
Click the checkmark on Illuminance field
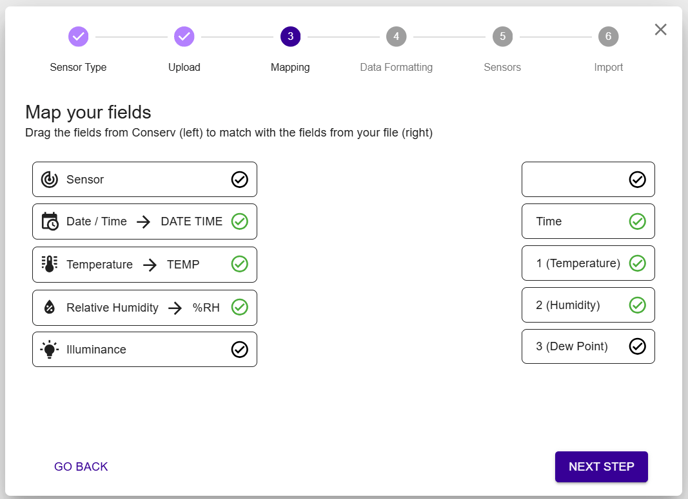coord(239,350)
